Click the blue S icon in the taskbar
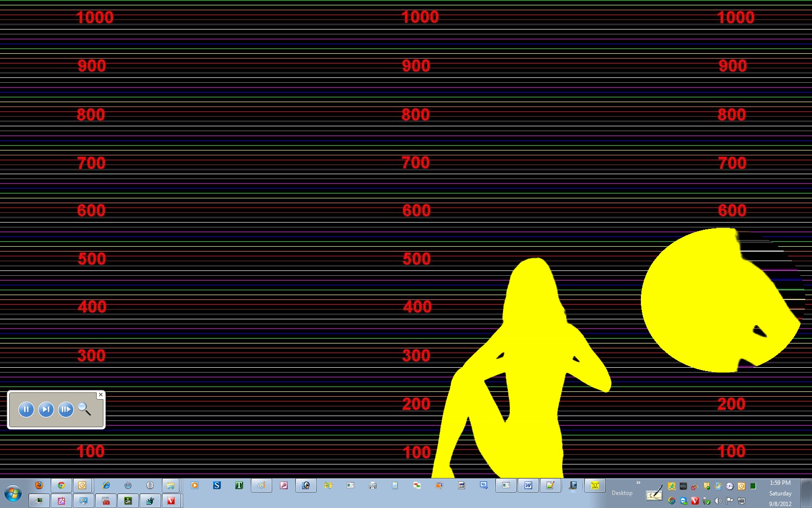This screenshot has width=812, height=508. coord(217,485)
